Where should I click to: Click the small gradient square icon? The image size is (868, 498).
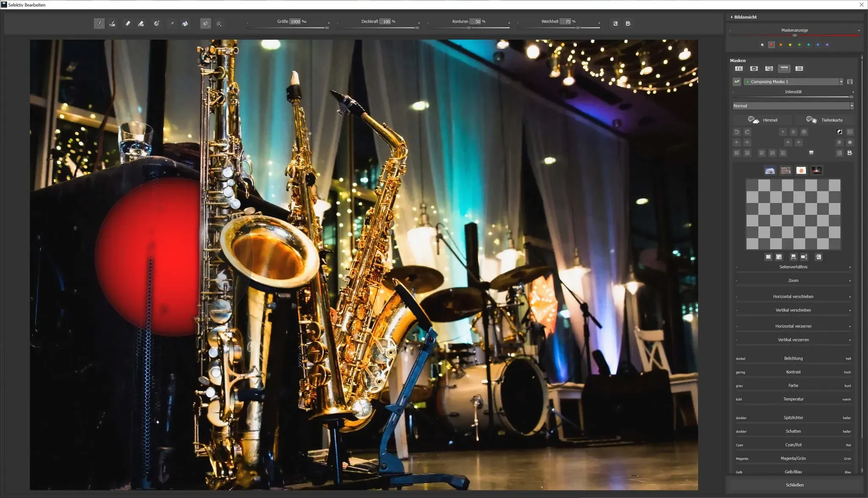(x=811, y=153)
